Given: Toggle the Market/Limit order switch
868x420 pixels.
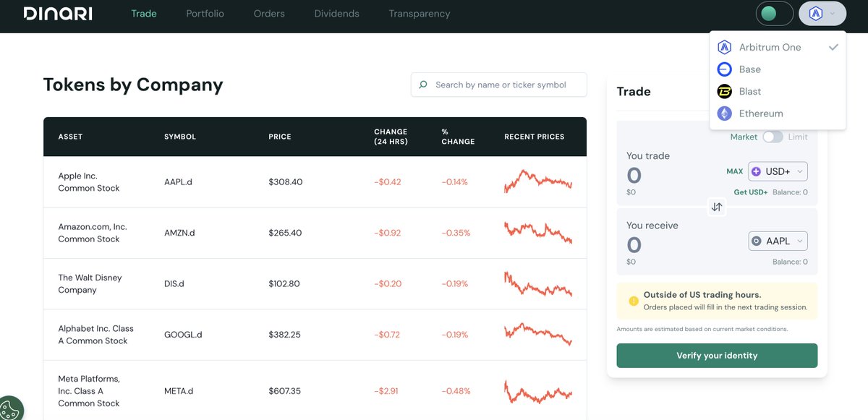Looking at the screenshot, I should (x=773, y=137).
